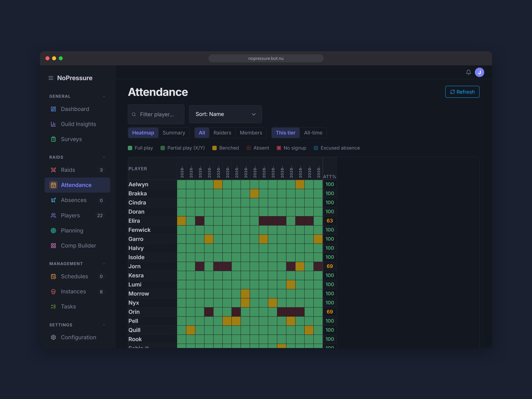Click the Raids crossed swords icon
The height and width of the screenshot is (399, 532).
pyautogui.click(x=53, y=170)
